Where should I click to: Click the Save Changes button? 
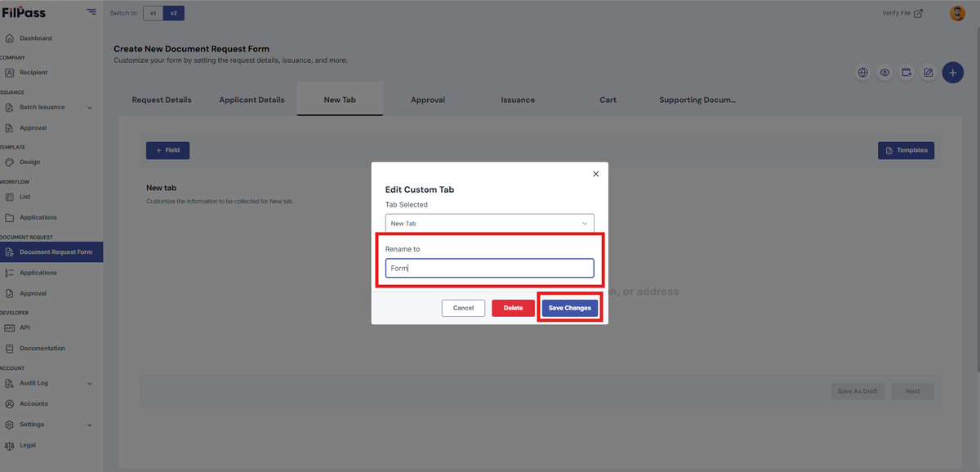[570, 308]
